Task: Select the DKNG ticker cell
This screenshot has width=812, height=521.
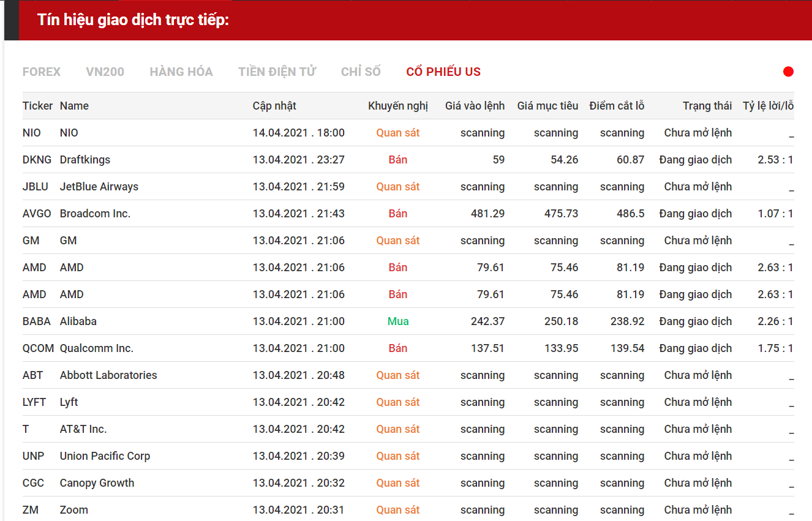Action: pos(38,160)
